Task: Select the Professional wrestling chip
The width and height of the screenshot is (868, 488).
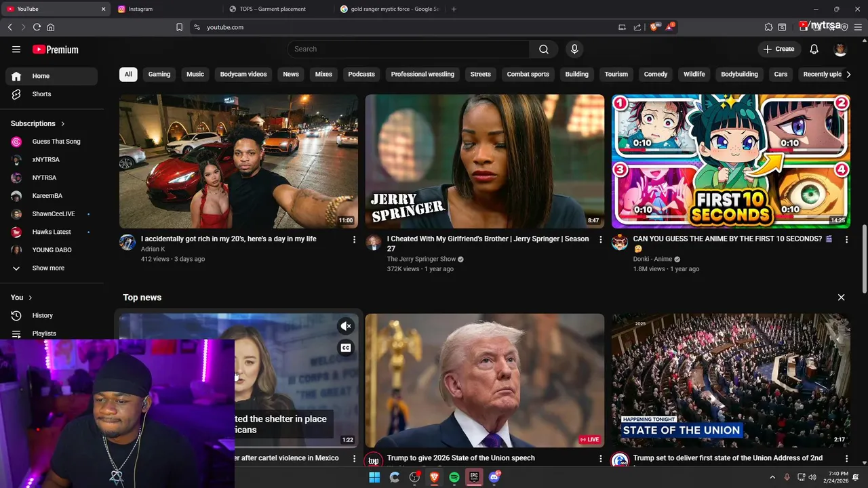Action: [x=422, y=74]
